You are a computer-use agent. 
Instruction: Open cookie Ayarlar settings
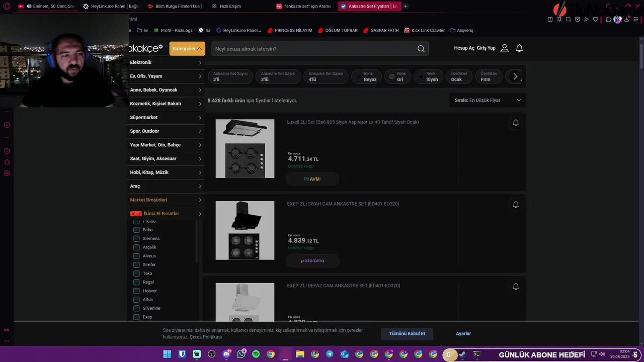coord(463,333)
